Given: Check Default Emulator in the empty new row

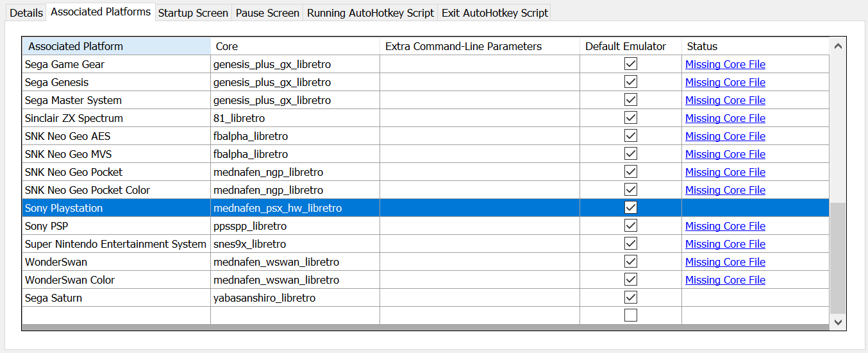Looking at the screenshot, I should [x=631, y=316].
